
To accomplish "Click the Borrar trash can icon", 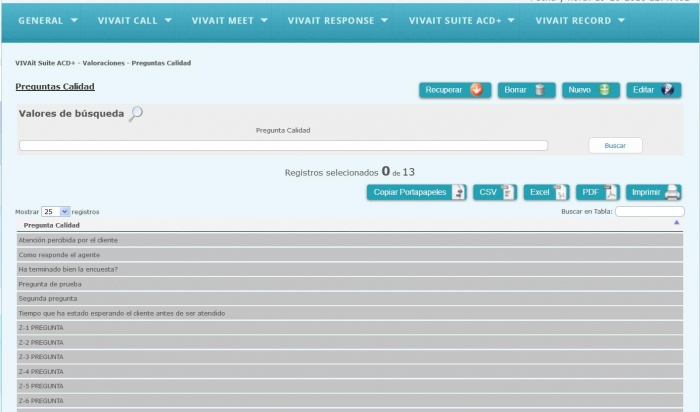I will click(540, 90).
